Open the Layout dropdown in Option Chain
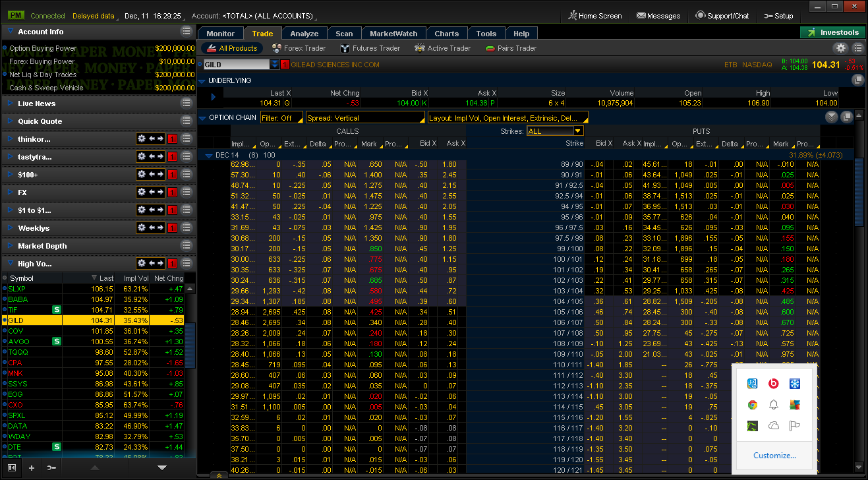This screenshot has width=868, height=480. [x=507, y=118]
